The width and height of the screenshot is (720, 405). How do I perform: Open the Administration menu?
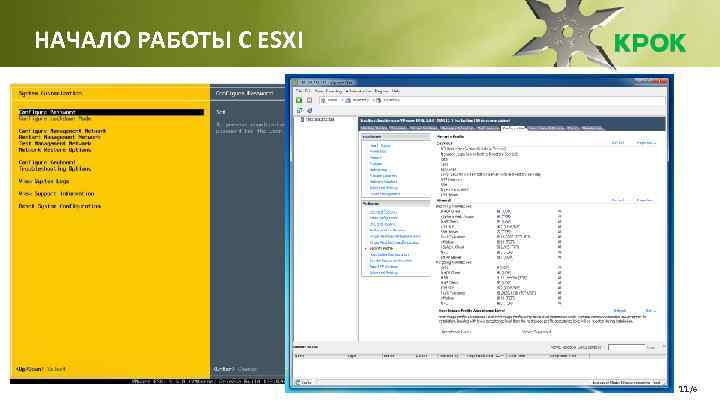pos(360,91)
